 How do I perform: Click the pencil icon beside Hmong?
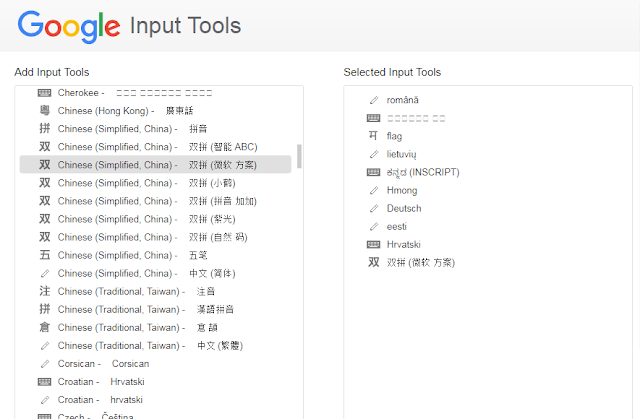point(374,191)
